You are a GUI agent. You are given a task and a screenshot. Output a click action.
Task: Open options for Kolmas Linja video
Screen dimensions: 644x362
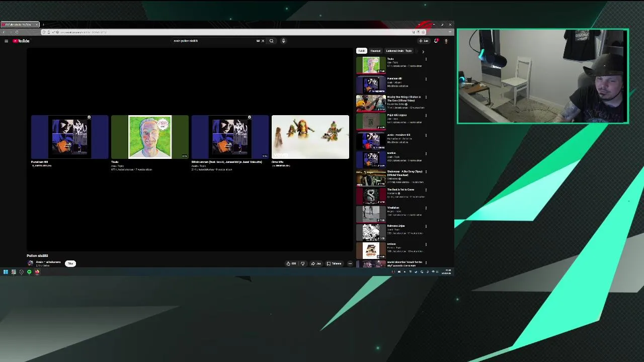click(426, 226)
